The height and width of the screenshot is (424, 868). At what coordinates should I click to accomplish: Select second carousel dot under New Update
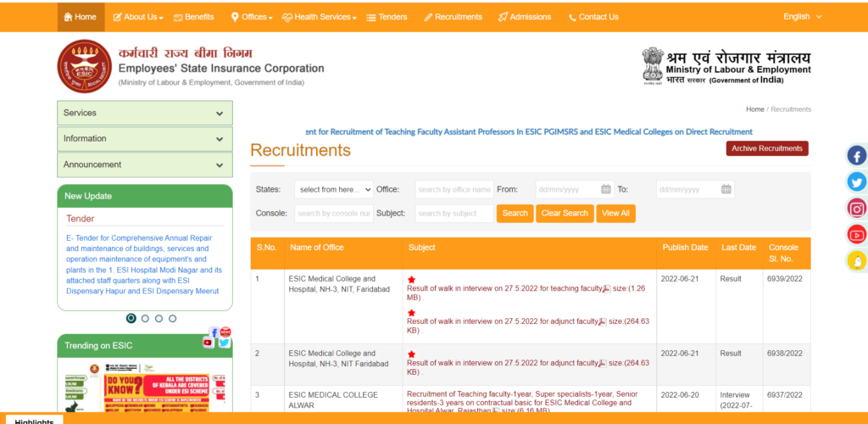click(145, 319)
